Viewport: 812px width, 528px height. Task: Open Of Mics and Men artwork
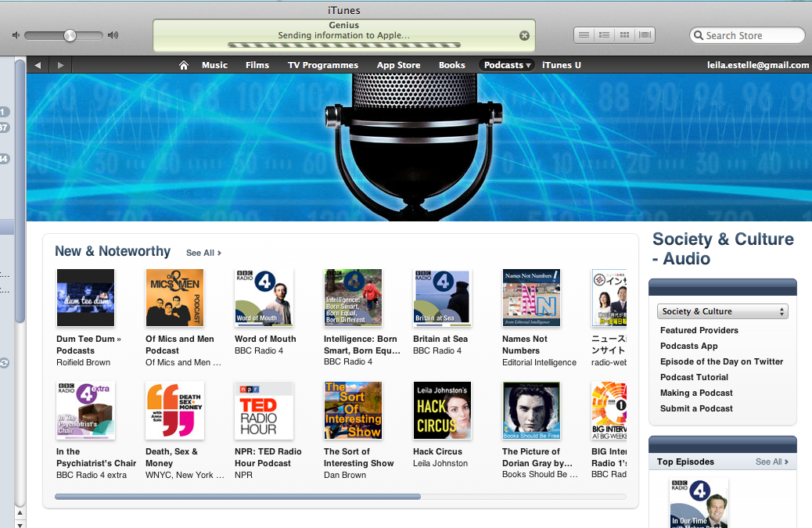tap(175, 298)
